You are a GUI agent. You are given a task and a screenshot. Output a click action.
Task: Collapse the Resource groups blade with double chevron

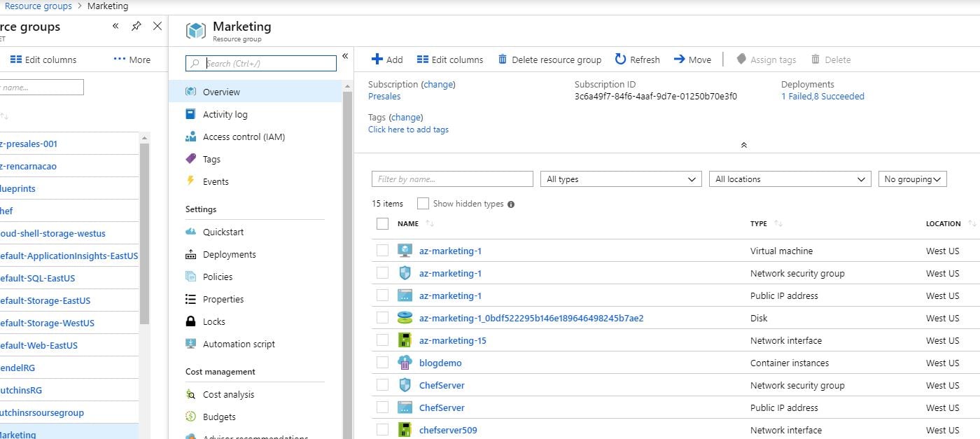pos(115,26)
